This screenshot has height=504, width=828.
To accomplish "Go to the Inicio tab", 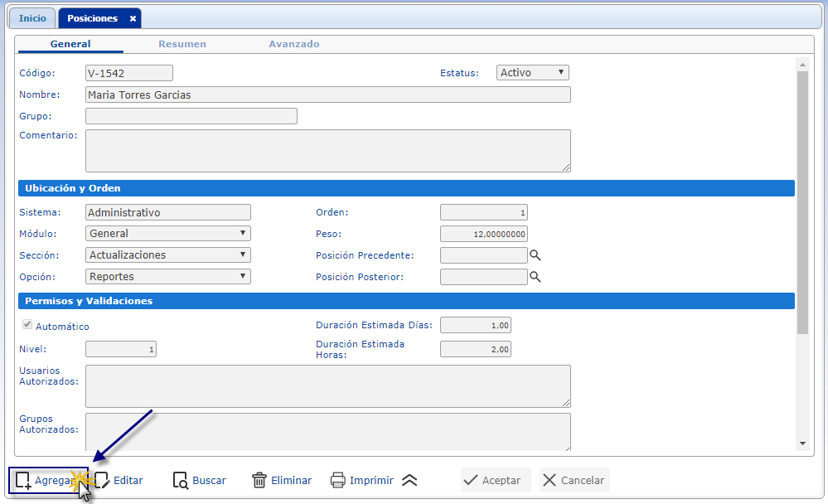I will 33,18.
